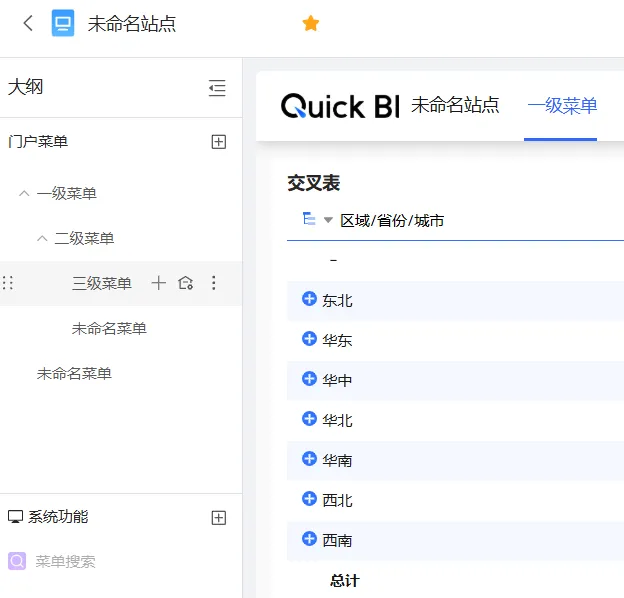Screen dimensions: 624x598
Task: Add a new portal menu item
Action: [219, 142]
